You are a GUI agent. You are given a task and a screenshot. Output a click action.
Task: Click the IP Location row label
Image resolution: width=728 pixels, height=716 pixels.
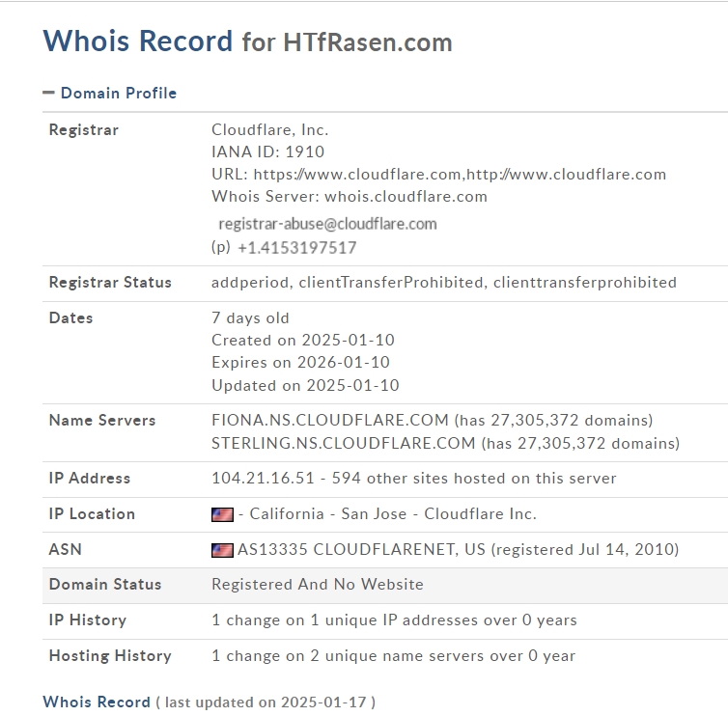pos(92,513)
